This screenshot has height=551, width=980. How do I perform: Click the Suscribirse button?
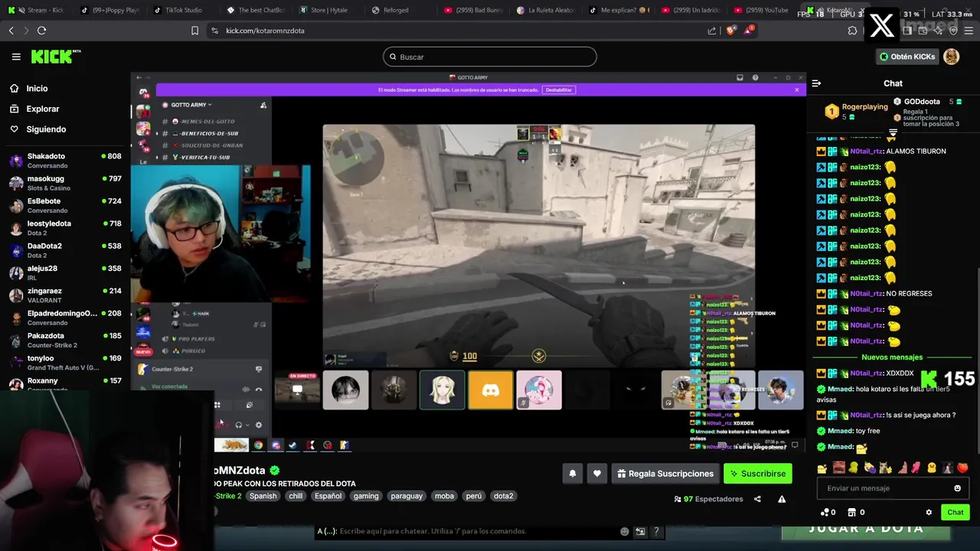[757, 474]
